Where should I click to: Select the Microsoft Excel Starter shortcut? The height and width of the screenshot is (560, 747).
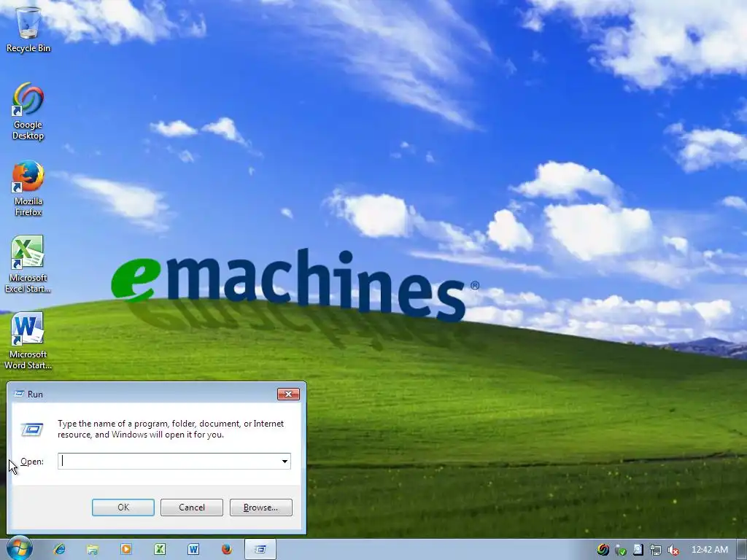point(28,264)
